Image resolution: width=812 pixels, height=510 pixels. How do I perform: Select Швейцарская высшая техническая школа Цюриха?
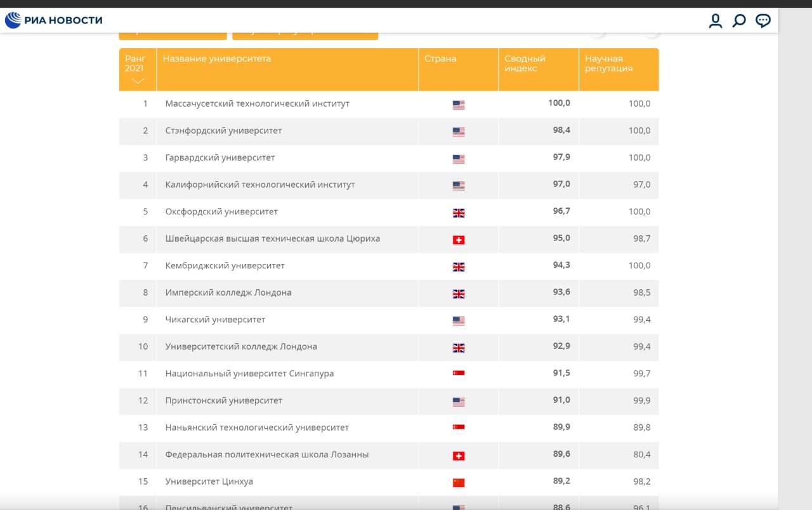pos(273,239)
